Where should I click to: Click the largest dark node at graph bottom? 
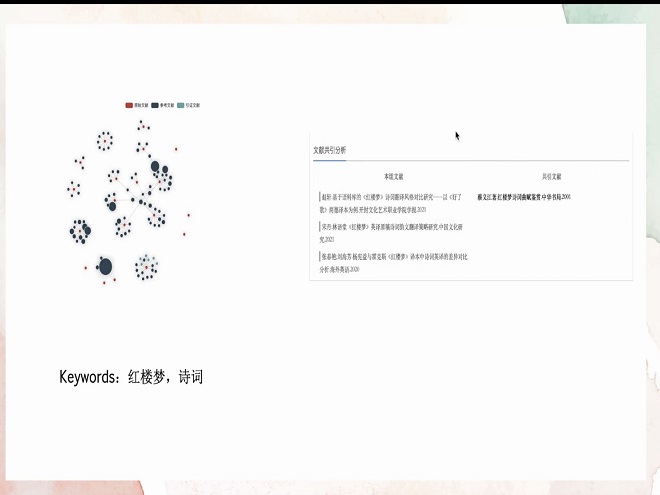click(105, 266)
